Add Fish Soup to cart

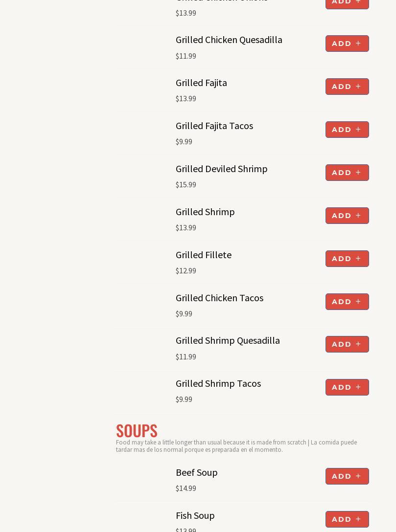(347, 519)
